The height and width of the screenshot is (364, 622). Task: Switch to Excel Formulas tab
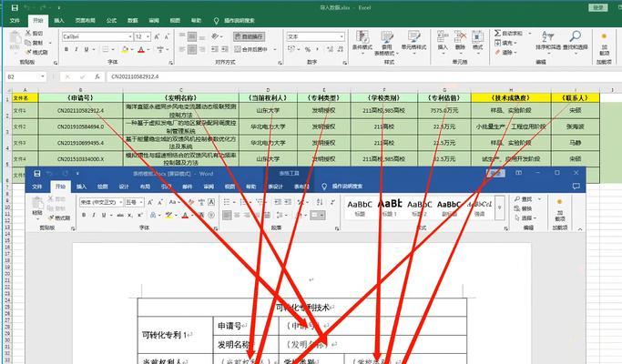click(111, 21)
